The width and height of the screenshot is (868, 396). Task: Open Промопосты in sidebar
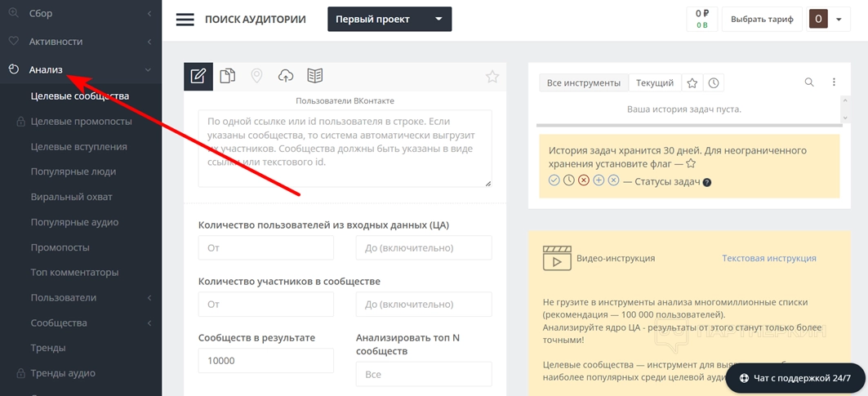pyautogui.click(x=60, y=247)
